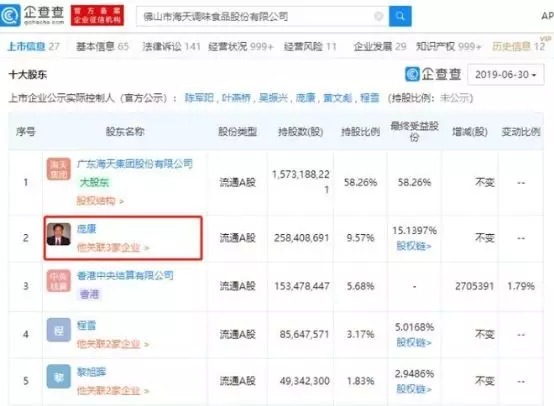554x406 pixels.
Task: Expand 庞康's 他关联3家企业 link
Action: tap(113, 248)
